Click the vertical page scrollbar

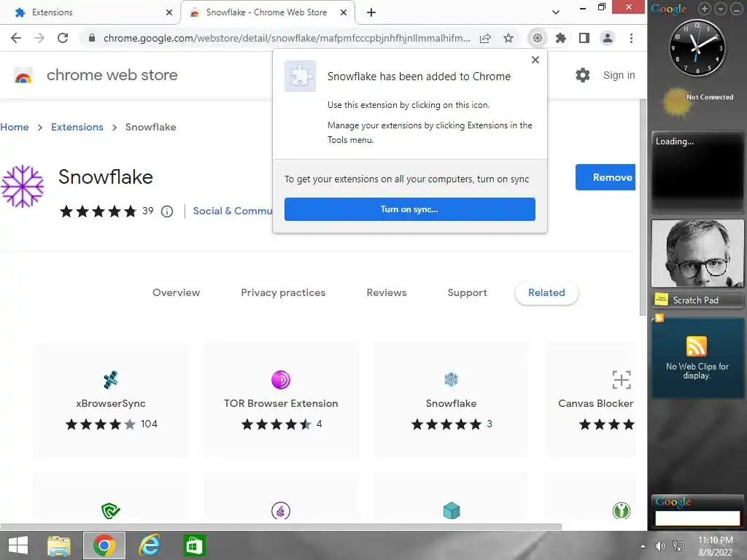(x=643, y=207)
